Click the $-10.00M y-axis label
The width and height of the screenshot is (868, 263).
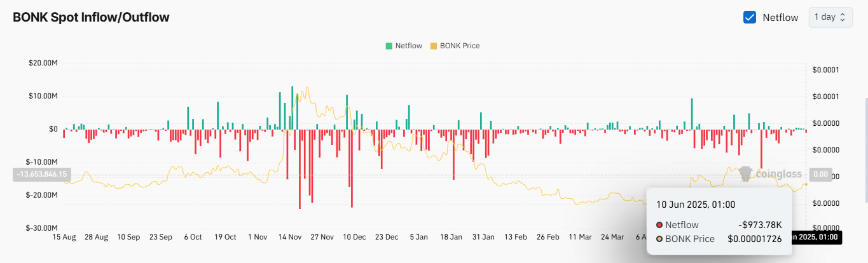pos(43,162)
